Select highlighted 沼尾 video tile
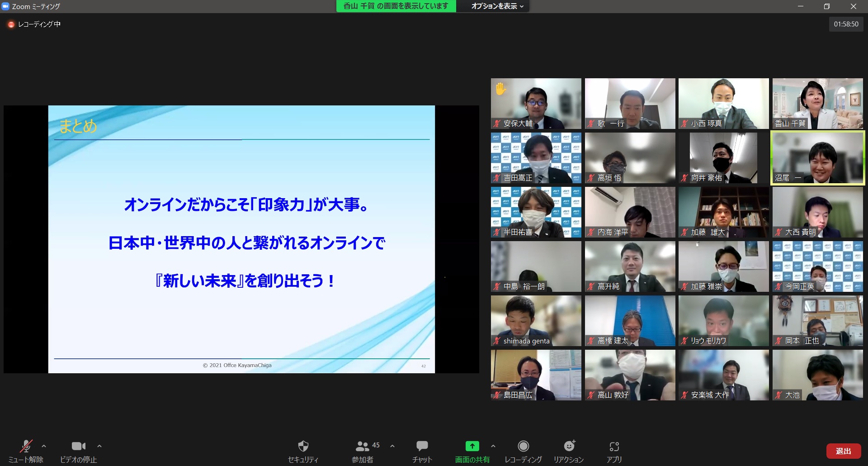The width and height of the screenshot is (868, 466). 818,158
